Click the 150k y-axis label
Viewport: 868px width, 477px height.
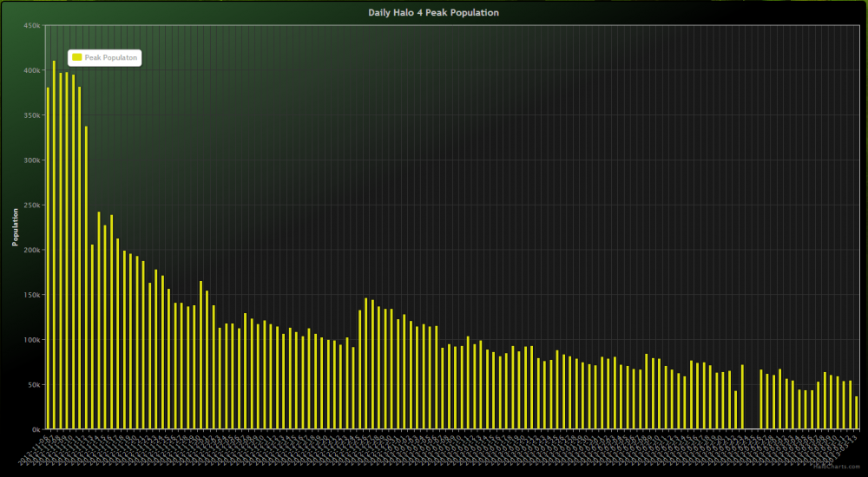point(32,295)
